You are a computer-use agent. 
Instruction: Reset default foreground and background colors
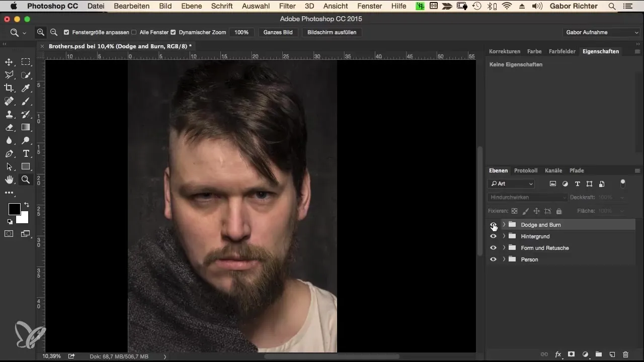click(x=10, y=221)
